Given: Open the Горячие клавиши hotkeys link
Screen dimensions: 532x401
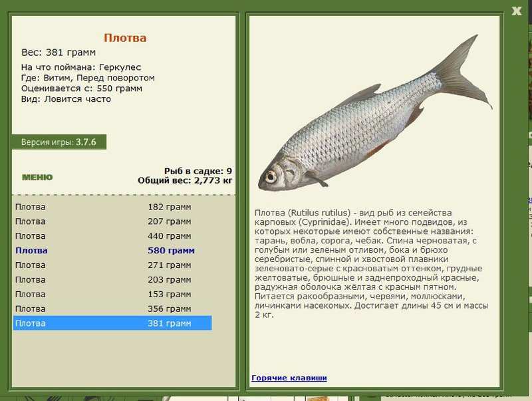Looking at the screenshot, I should (x=289, y=378).
